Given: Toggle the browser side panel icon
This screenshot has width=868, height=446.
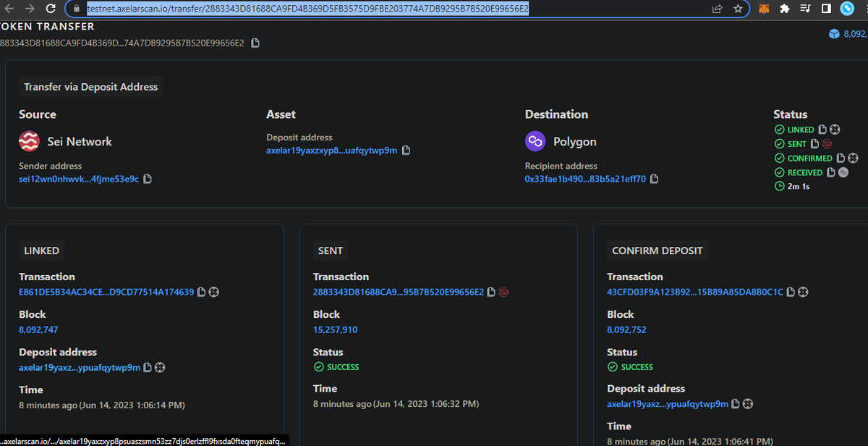Looking at the screenshot, I should 826,9.
